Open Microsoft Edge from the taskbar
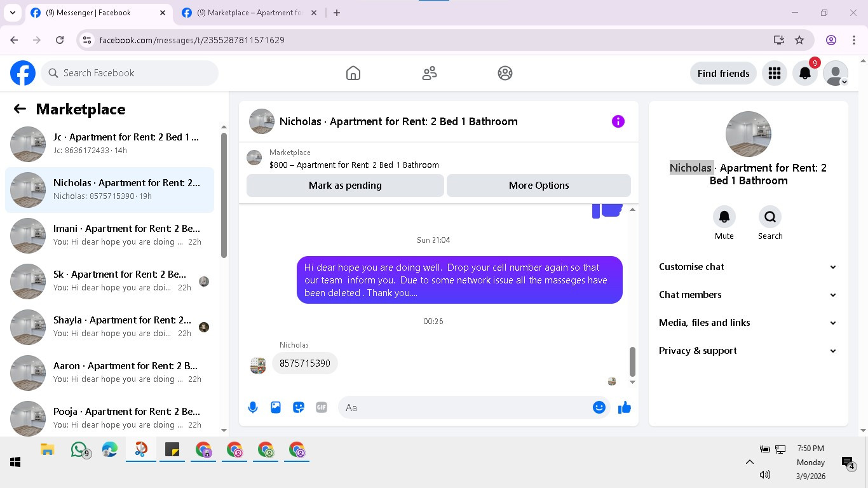The image size is (868, 488). [x=110, y=450]
